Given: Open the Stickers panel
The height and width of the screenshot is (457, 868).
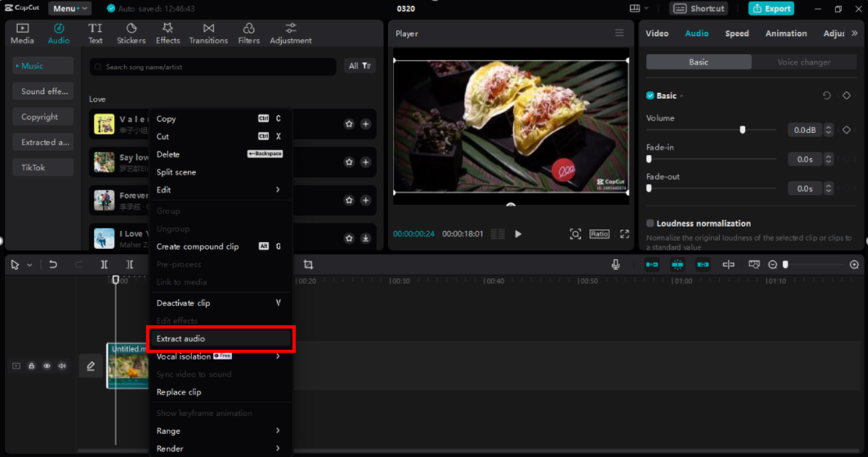Looking at the screenshot, I should click(131, 33).
